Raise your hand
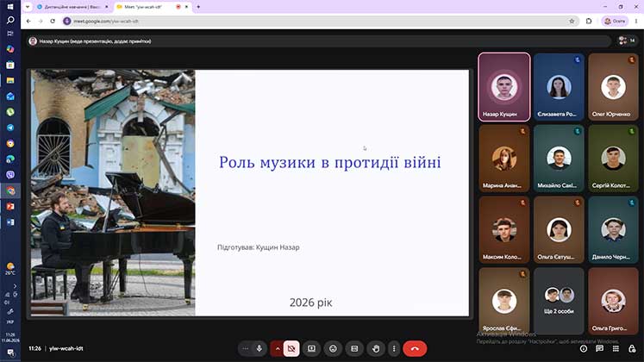Screen dimensions: 644x362 [x=376, y=348]
